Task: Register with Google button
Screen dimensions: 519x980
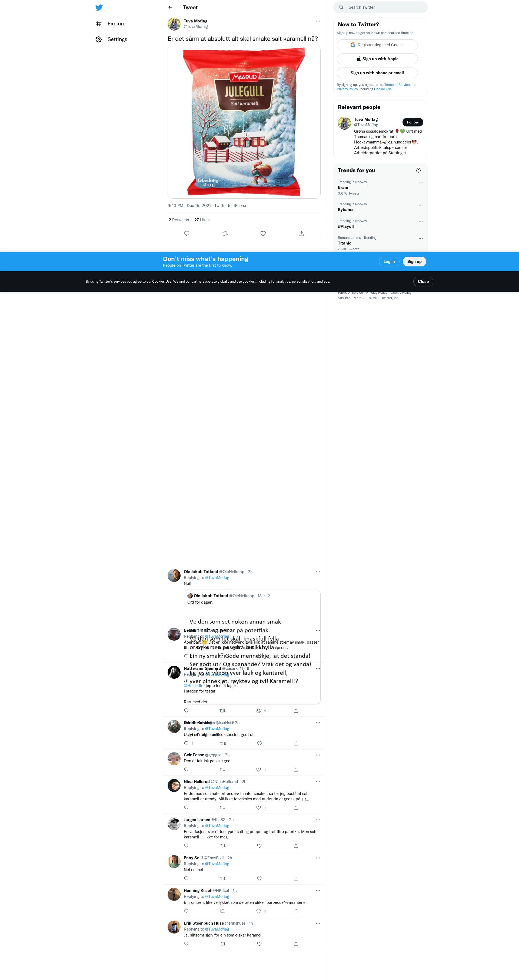Action: (x=377, y=45)
